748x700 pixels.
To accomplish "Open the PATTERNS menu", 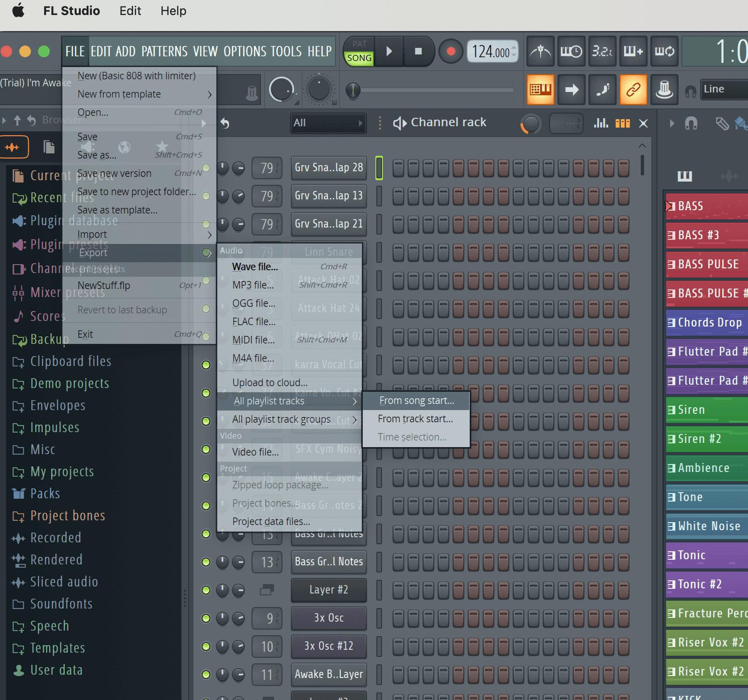I will click(164, 51).
